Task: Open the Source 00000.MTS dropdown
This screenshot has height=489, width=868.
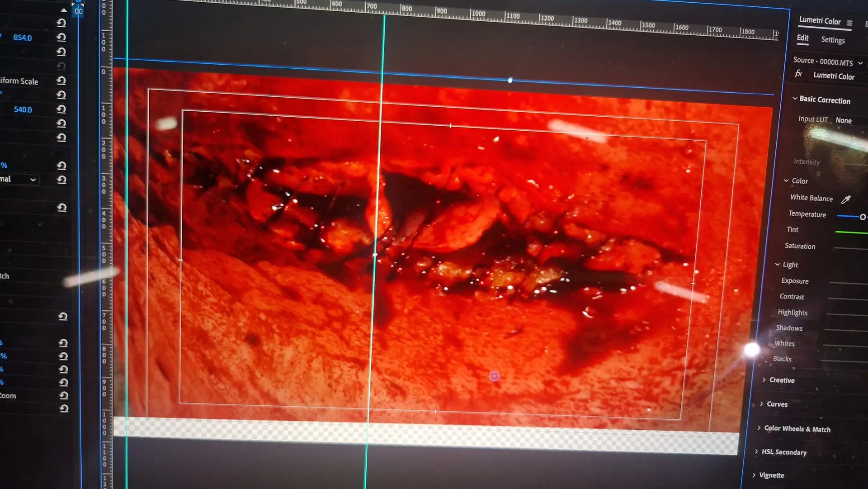Action: pyautogui.click(x=860, y=63)
